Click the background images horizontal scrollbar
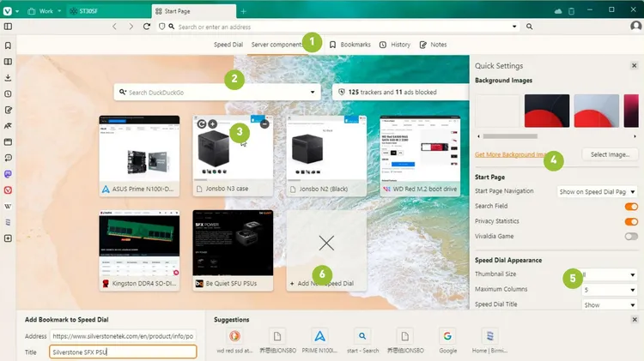 pyautogui.click(x=510, y=136)
